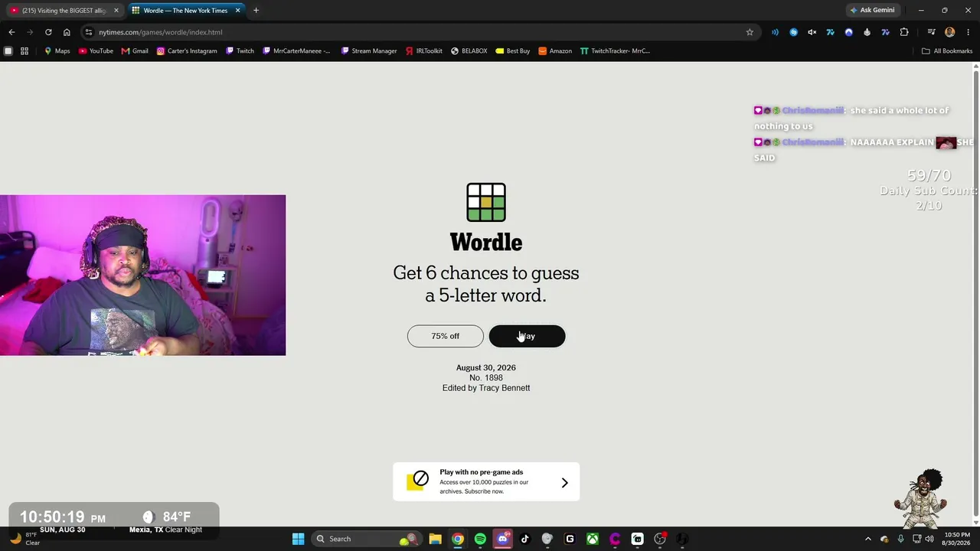Open the Best Buy bookmark
This screenshot has width=980, height=551.
click(x=513, y=51)
